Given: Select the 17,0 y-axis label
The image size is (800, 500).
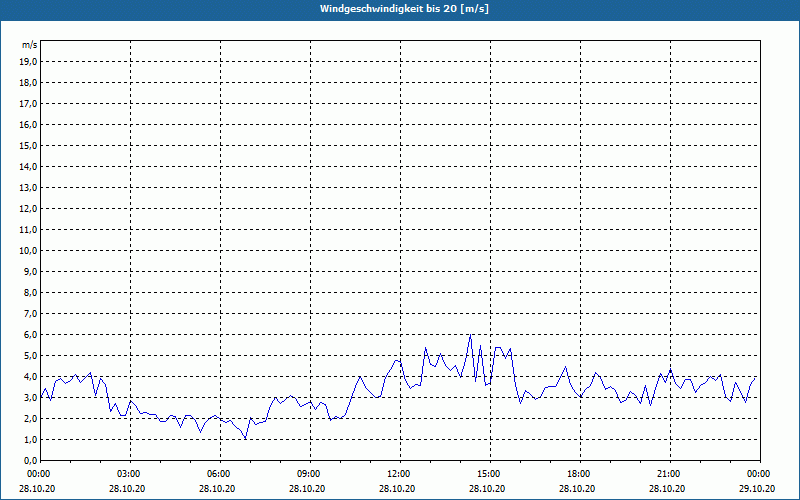Looking at the screenshot, I should tap(29, 104).
